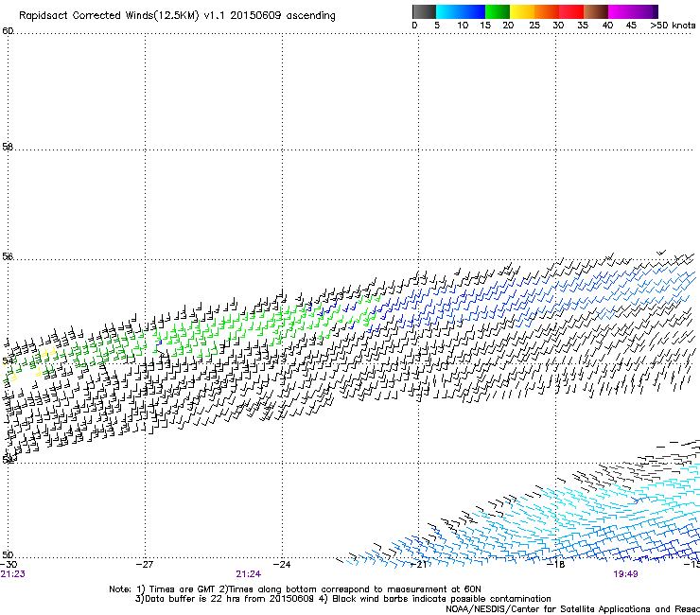Image resolution: width=700 pixels, height=615 pixels.
Task: Click the '10' legend scale label
Action: pos(463,26)
